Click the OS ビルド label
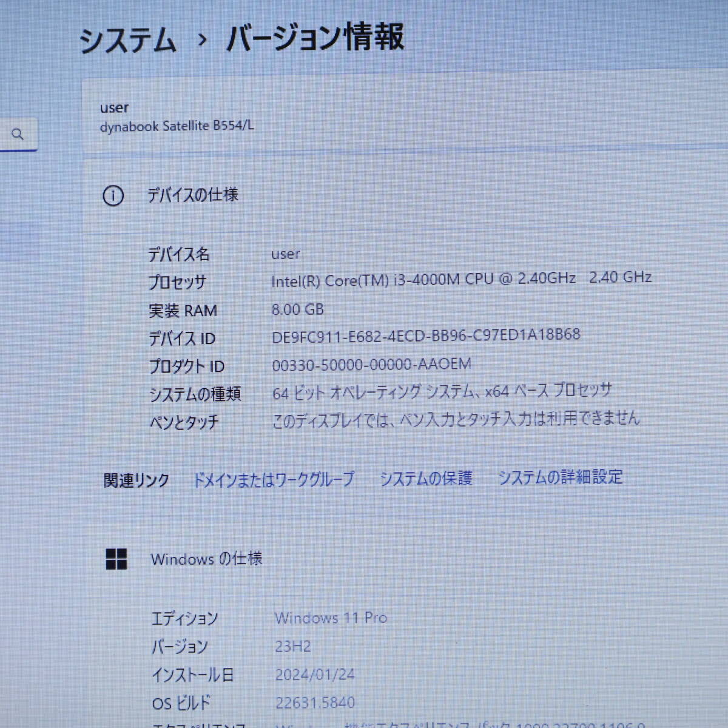The image size is (728, 728). click(181, 703)
